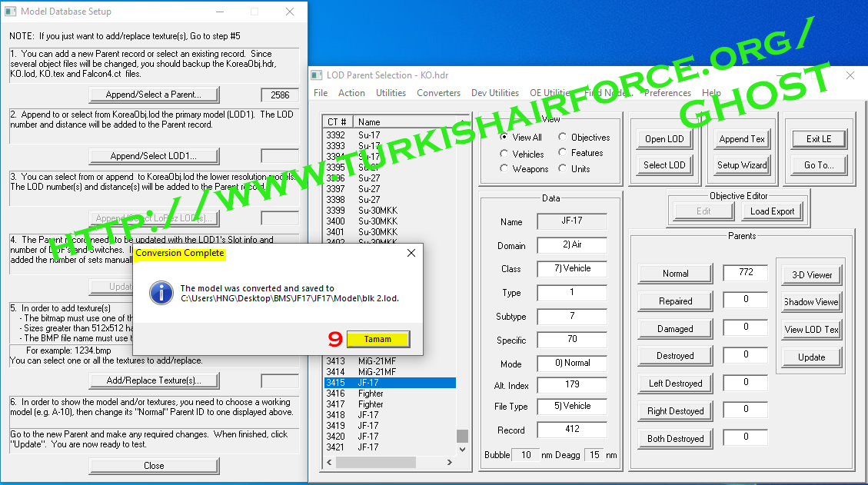
Task: Select list row 3399 Su-30MKK
Action: (390, 211)
